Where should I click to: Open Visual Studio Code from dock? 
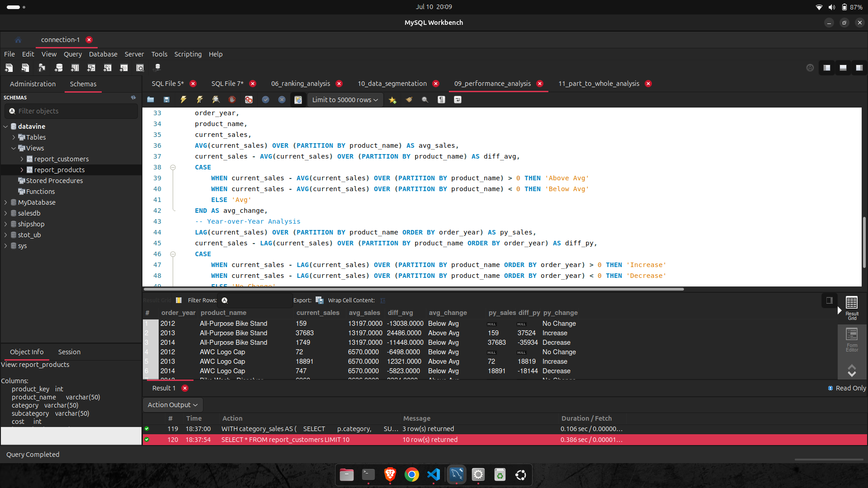click(x=434, y=474)
